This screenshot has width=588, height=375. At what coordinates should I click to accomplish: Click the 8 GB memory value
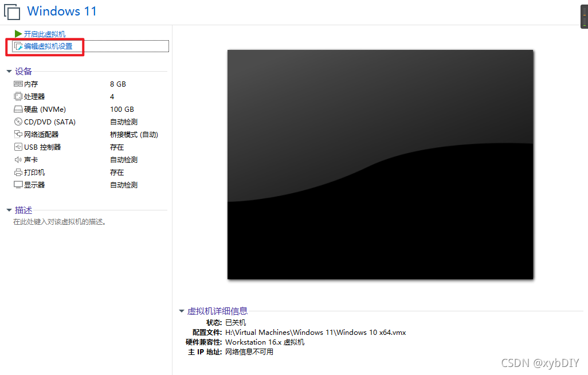click(x=118, y=84)
